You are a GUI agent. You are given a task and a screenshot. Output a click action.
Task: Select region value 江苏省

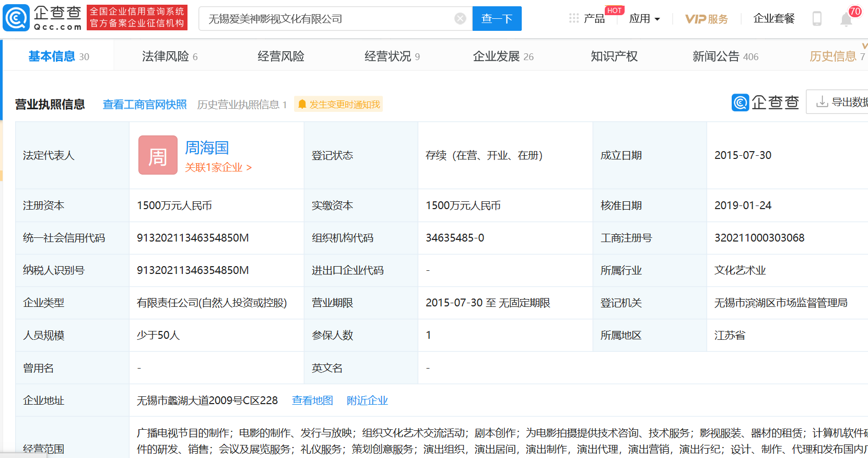pos(730,335)
